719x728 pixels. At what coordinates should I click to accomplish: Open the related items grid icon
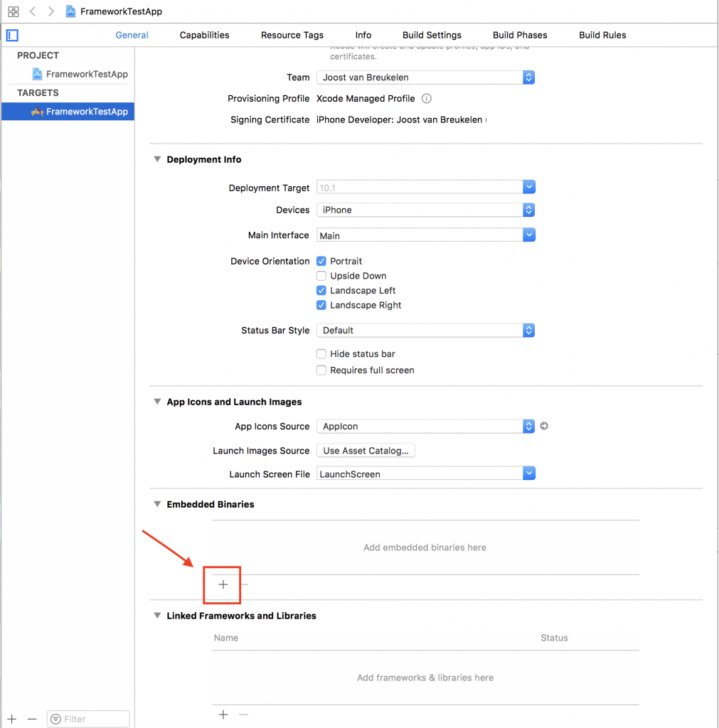(13, 11)
